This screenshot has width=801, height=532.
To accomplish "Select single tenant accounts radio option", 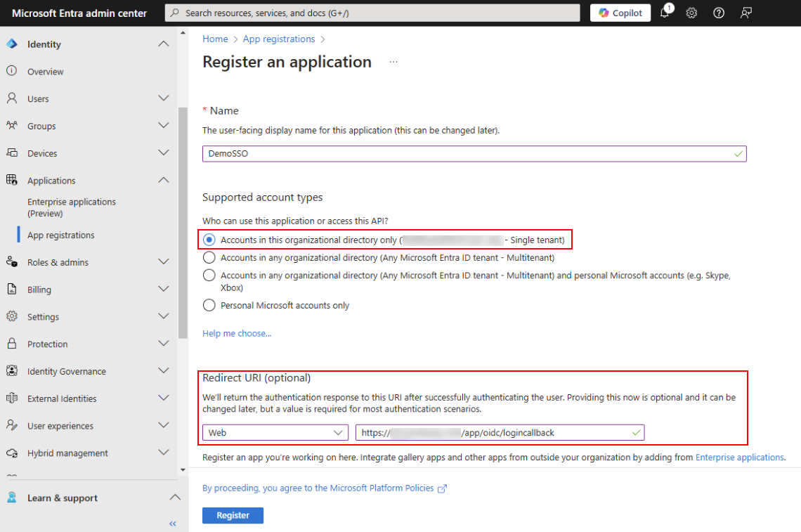I will (x=209, y=240).
